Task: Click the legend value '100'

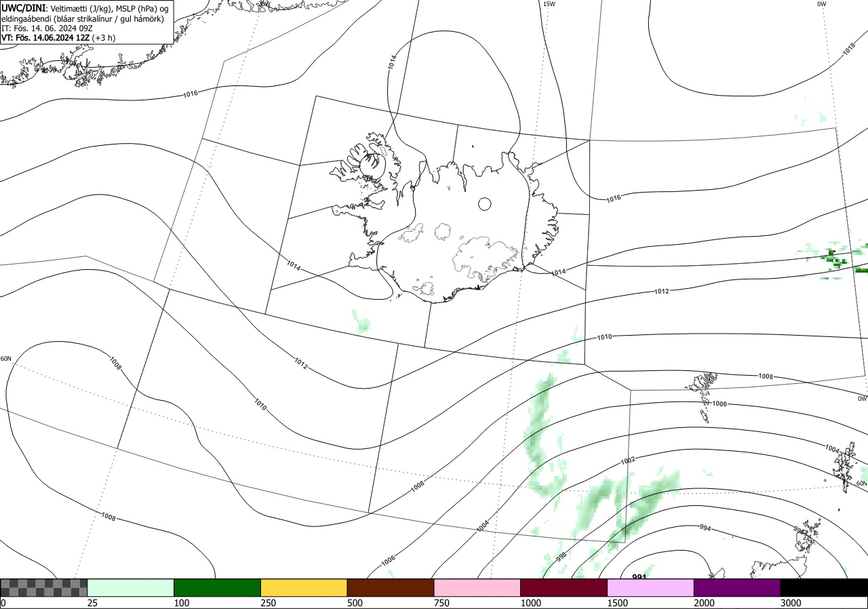Action: [181, 603]
